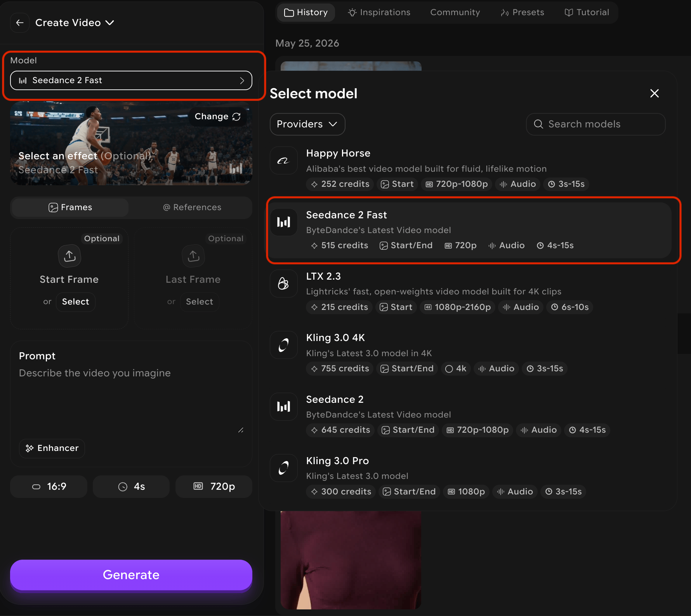Expand the Providers filter dropdown
Image resolution: width=691 pixels, height=616 pixels.
click(x=307, y=124)
